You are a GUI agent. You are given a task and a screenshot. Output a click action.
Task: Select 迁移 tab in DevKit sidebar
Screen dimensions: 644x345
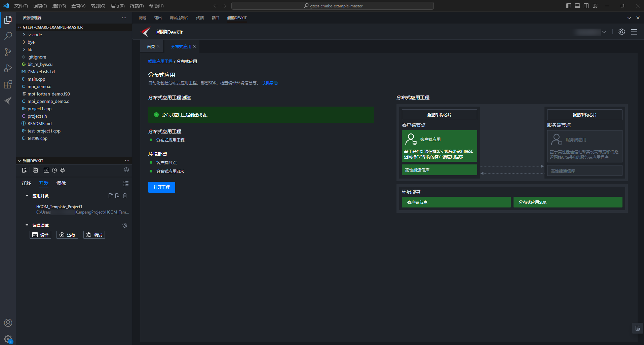click(26, 183)
